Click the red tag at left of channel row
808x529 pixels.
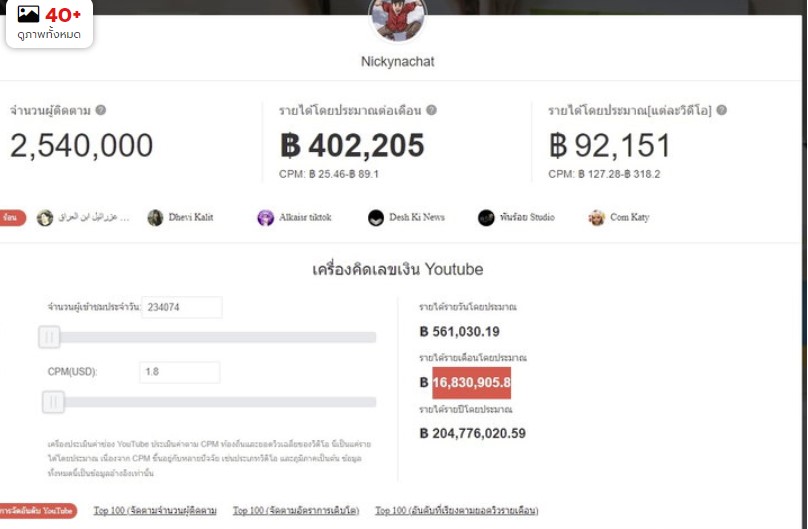click(x=12, y=218)
